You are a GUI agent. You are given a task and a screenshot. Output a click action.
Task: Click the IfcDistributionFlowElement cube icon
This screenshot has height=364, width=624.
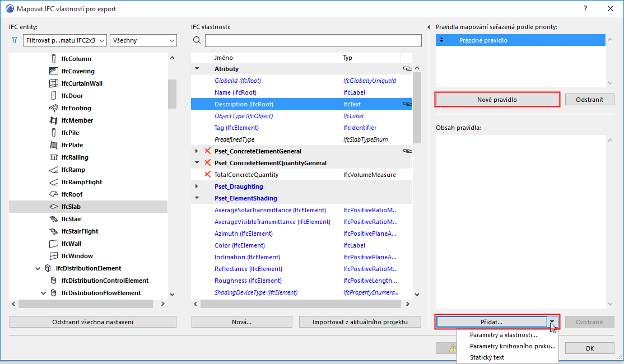54,293
